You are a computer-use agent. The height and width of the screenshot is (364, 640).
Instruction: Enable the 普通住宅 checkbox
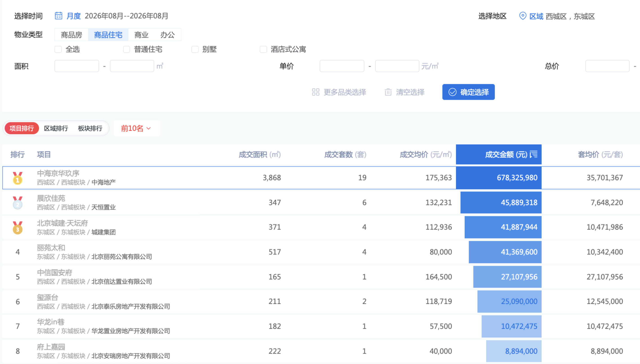pyautogui.click(x=126, y=49)
